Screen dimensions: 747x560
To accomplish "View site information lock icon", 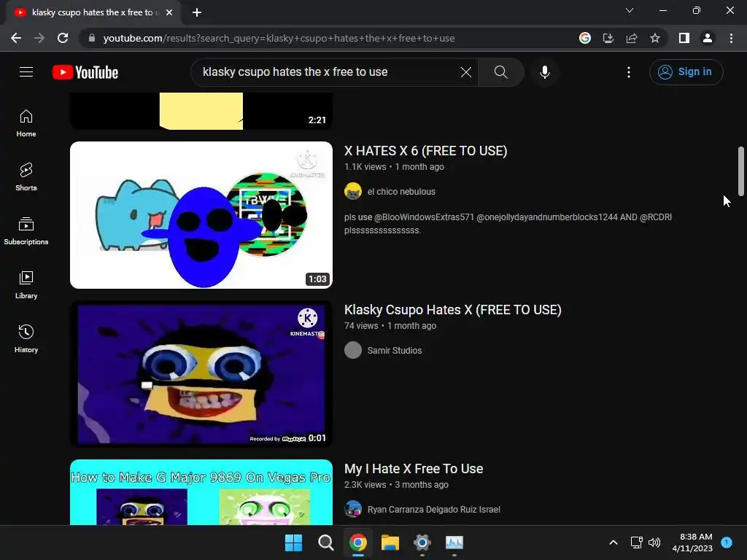I will point(92,38).
